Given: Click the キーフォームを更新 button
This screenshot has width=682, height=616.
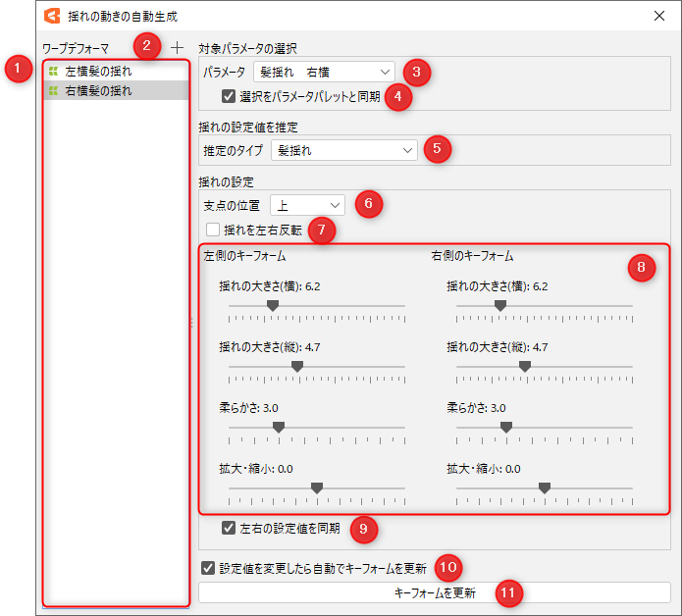Looking at the screenshot, I should 435,592.
